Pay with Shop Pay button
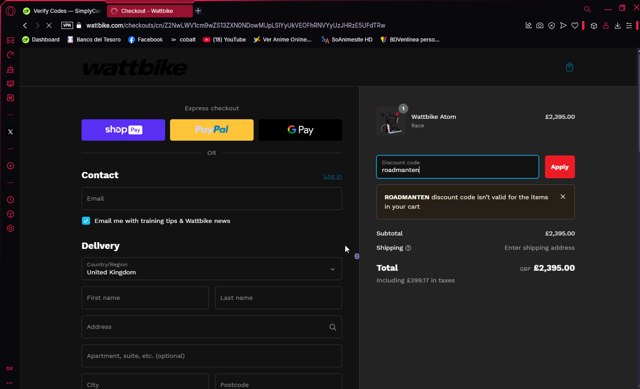The height and width of the screenshot is (389, 640). pos(123,130)
